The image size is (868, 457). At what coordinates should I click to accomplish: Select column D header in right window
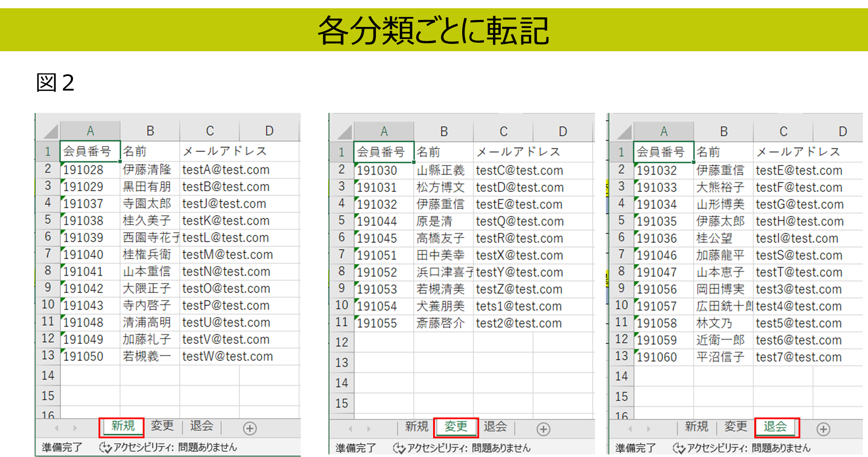pos(838,132)
